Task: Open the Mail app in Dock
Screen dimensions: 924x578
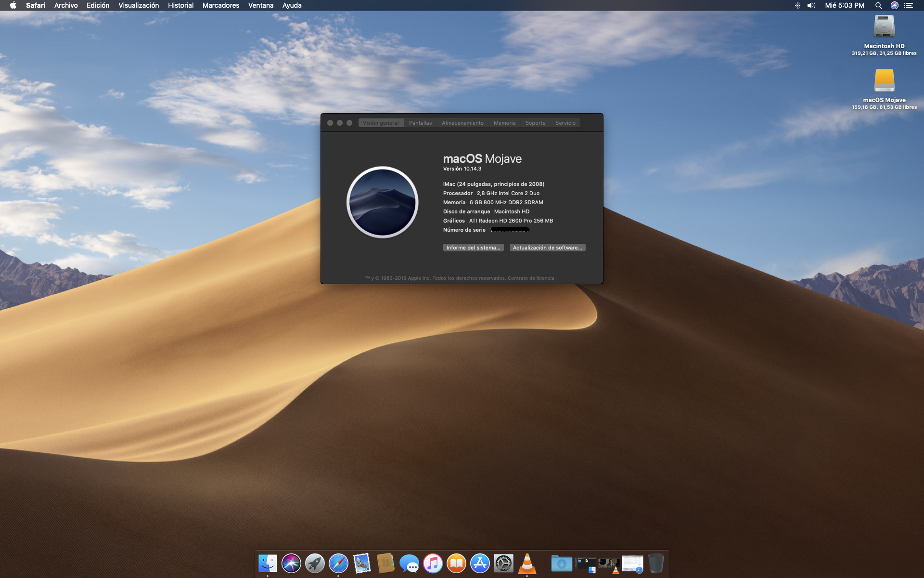Action: click(362, 563)
